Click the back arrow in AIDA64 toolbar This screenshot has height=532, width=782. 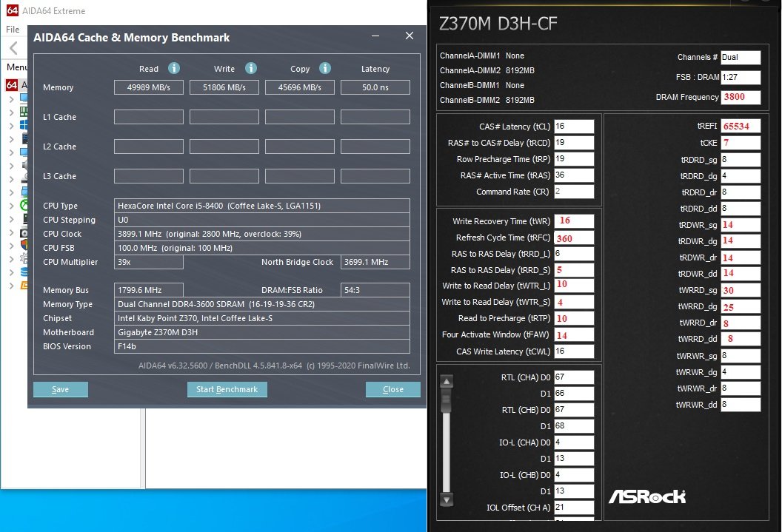(13, 48)
